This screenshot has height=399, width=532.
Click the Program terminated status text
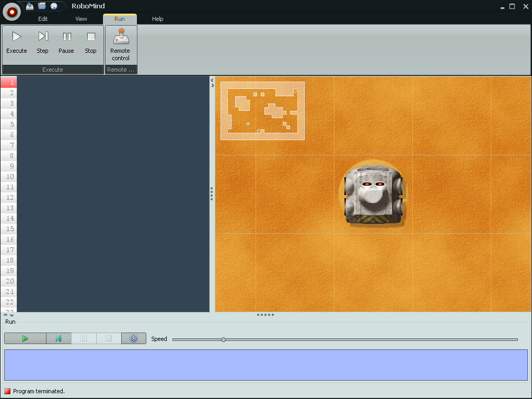(x=39, y=391)
